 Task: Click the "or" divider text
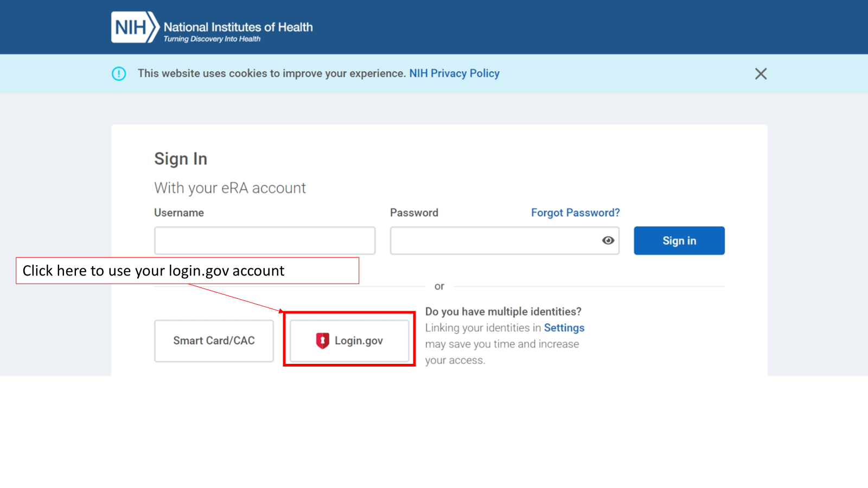(x=439, y=286)
